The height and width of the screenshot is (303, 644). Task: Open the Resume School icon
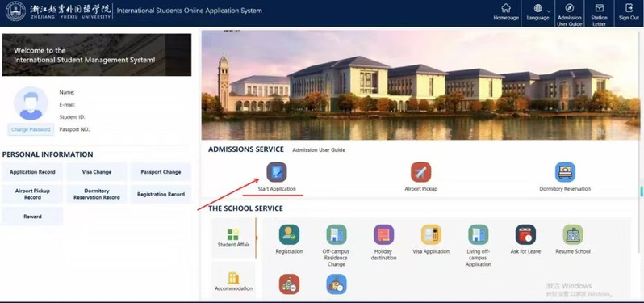pos(573,235)
